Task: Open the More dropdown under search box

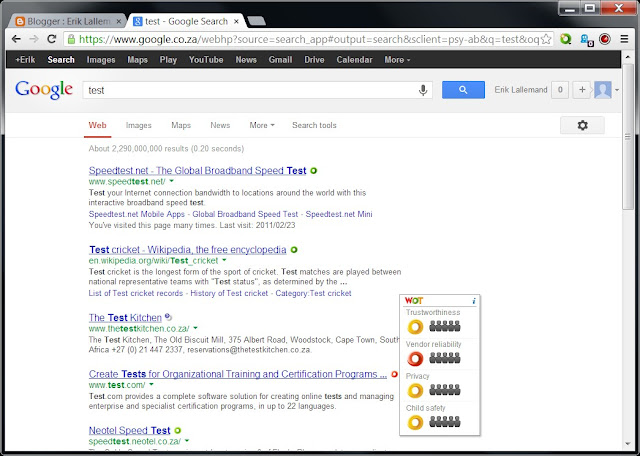Action: point(262,125)
